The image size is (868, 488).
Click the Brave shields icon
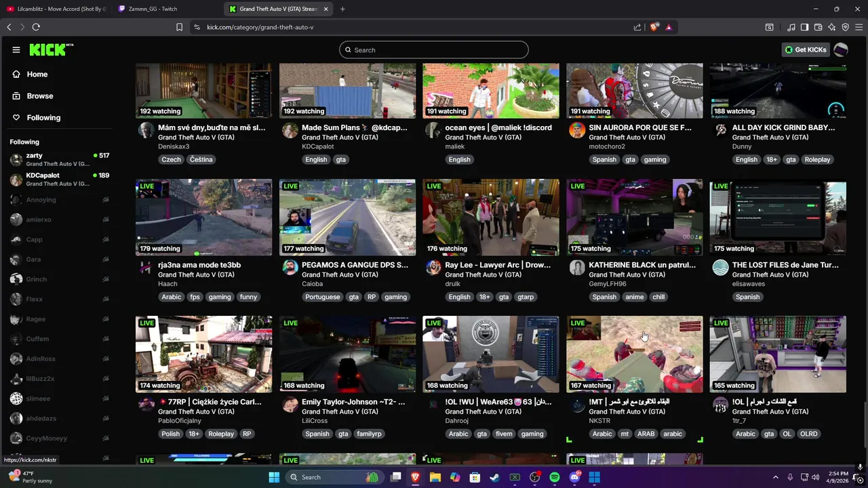click(654, 27)
